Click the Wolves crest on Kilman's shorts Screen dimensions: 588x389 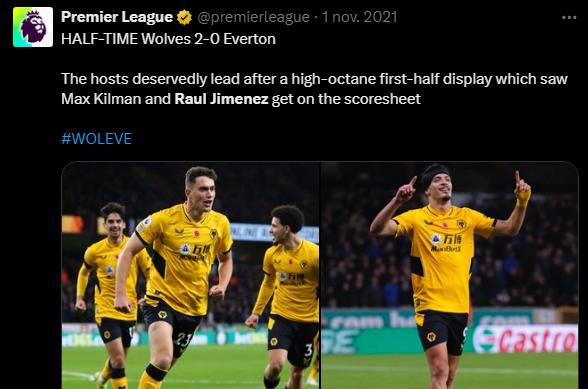(162, 314)
